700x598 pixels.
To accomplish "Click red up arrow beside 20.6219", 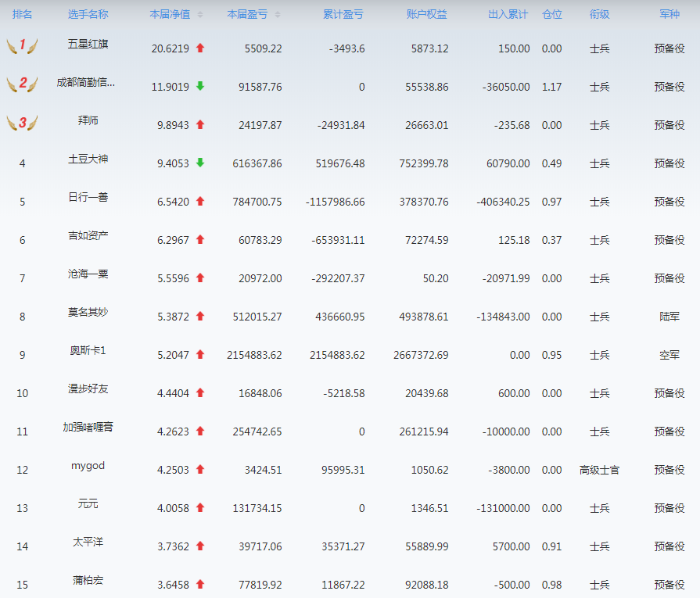I will 200,48.
